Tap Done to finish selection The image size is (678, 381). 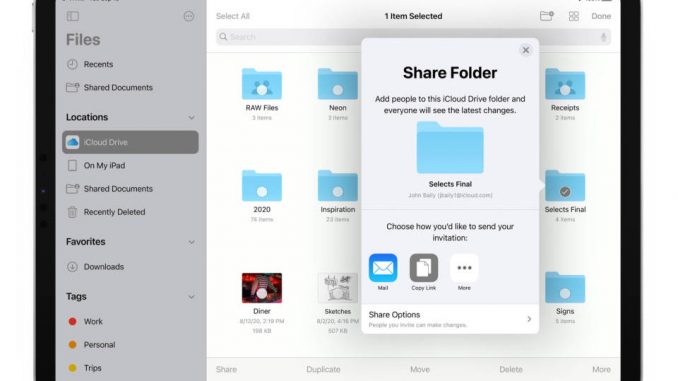coord(601,16)
